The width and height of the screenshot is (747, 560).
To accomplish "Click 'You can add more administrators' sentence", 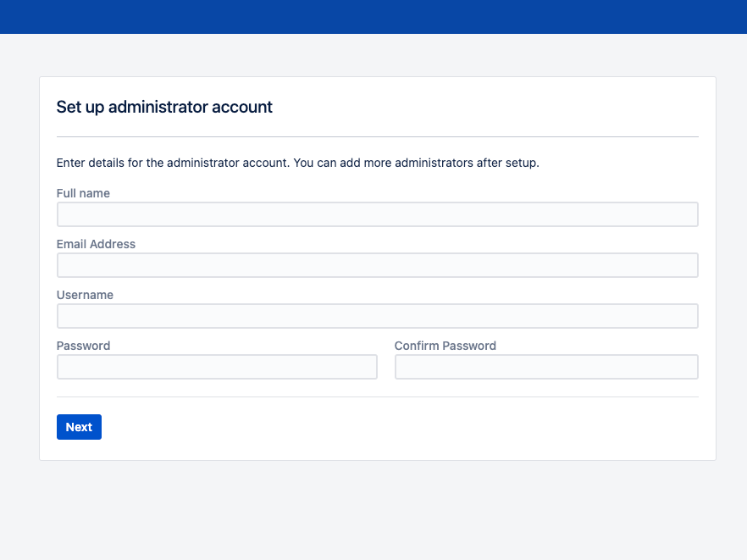I will 417,163.
